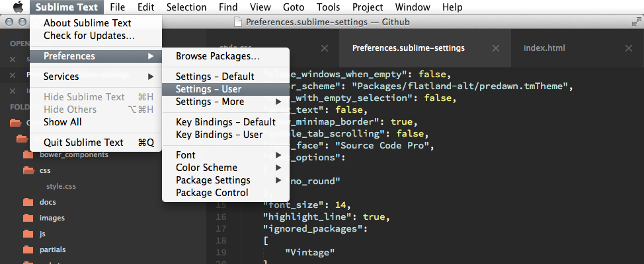Open the Find menu

pyautogui.click(x=228, y=7)
